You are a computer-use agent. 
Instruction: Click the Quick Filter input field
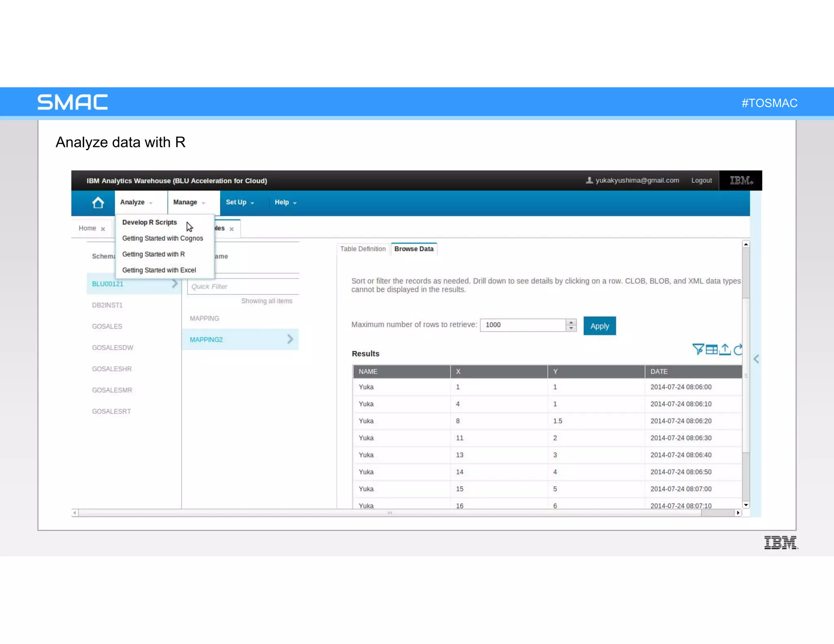pos(243,287)
